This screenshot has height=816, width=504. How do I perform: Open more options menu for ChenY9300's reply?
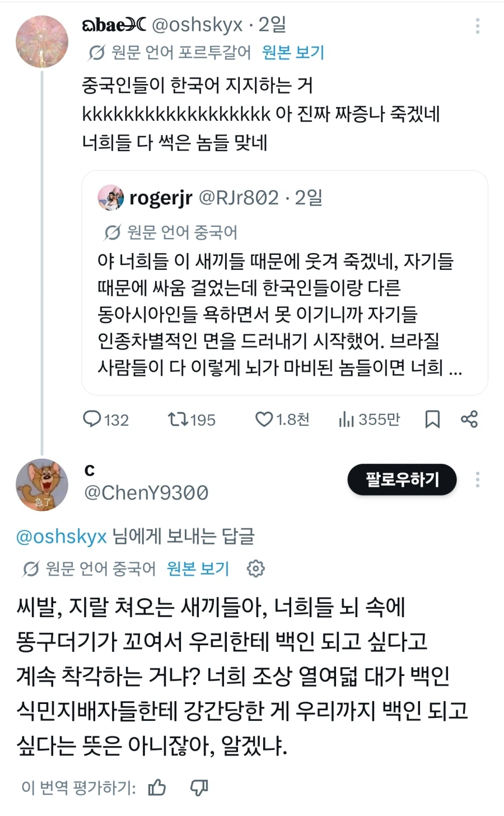(x=477, y=479)
